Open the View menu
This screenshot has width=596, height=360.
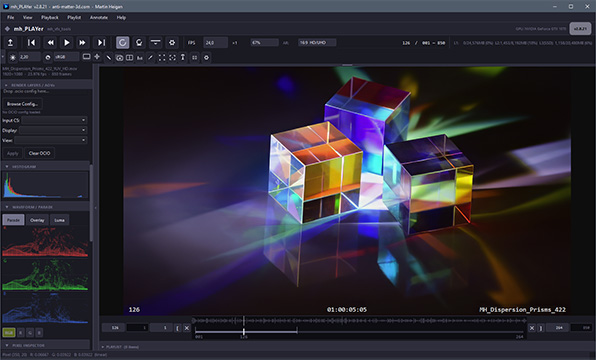[27, 17]
